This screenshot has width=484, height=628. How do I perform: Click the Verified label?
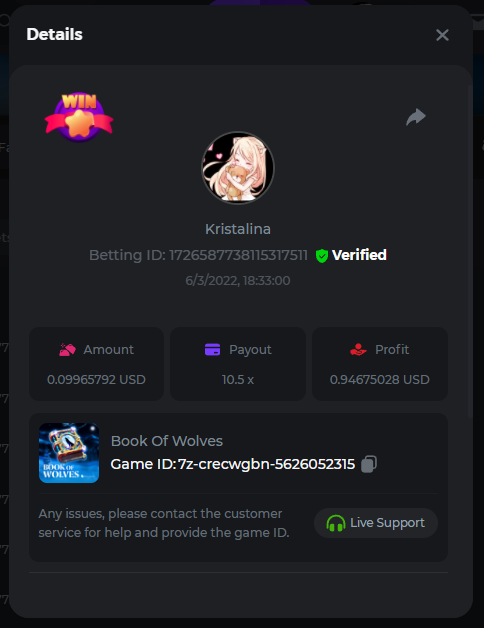coord(359,255)
